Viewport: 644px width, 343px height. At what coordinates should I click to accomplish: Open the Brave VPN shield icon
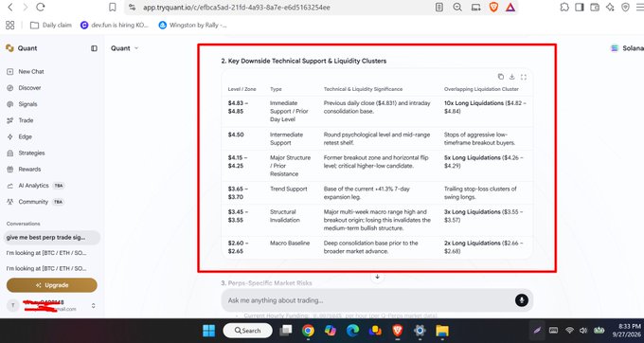tap(625, 7)
